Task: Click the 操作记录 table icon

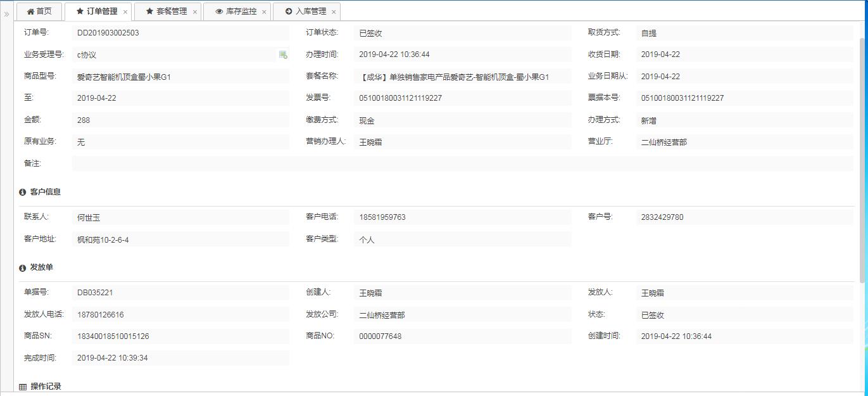Action: (x=23, y=387)
